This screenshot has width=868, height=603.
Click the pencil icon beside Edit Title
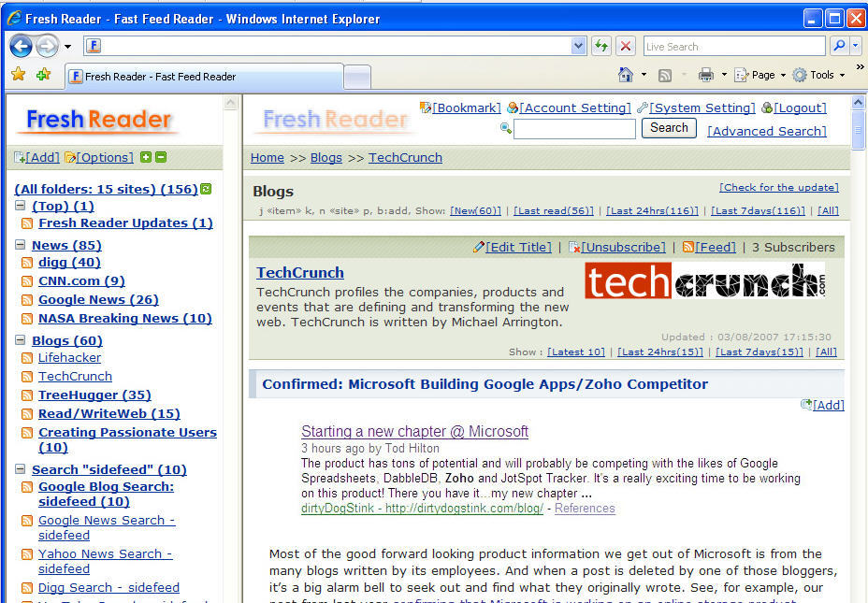tap(477, 247)
